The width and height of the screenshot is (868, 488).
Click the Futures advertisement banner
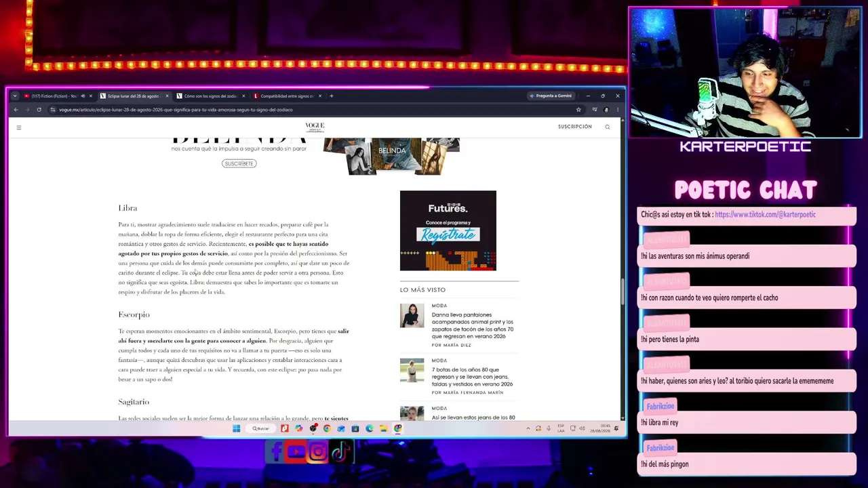(x=448, y=230)
